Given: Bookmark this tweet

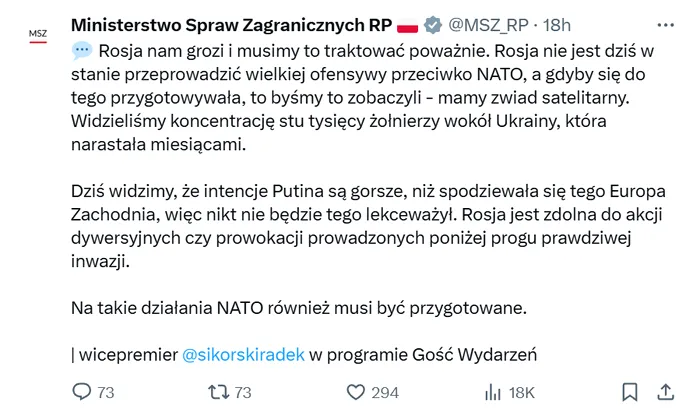Looking at the screenshot, I should click(630, 392).
